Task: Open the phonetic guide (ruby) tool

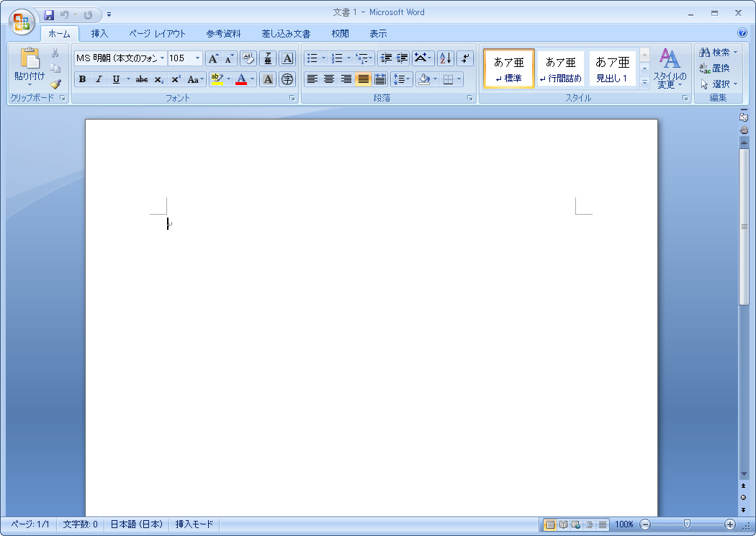Action: tap(268, 59)
